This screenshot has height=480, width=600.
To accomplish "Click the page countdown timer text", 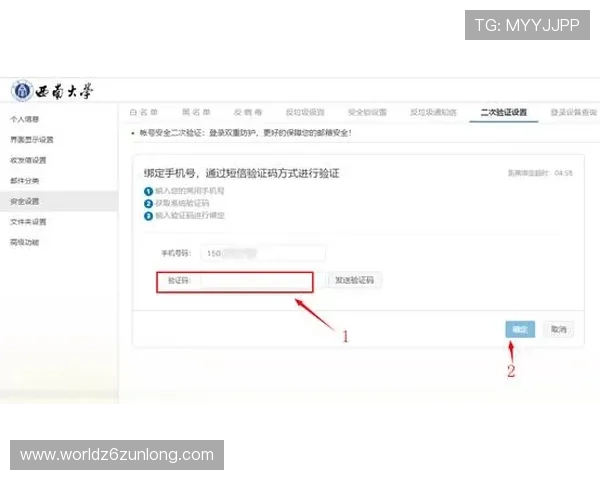I will pyautogui.click(x=540, y=173).
